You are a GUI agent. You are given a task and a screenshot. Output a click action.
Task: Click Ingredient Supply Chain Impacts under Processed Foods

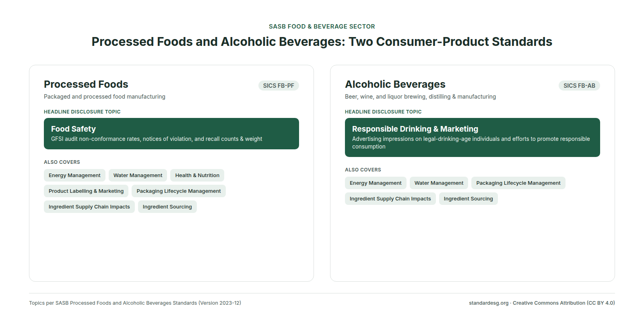point(89,207)
